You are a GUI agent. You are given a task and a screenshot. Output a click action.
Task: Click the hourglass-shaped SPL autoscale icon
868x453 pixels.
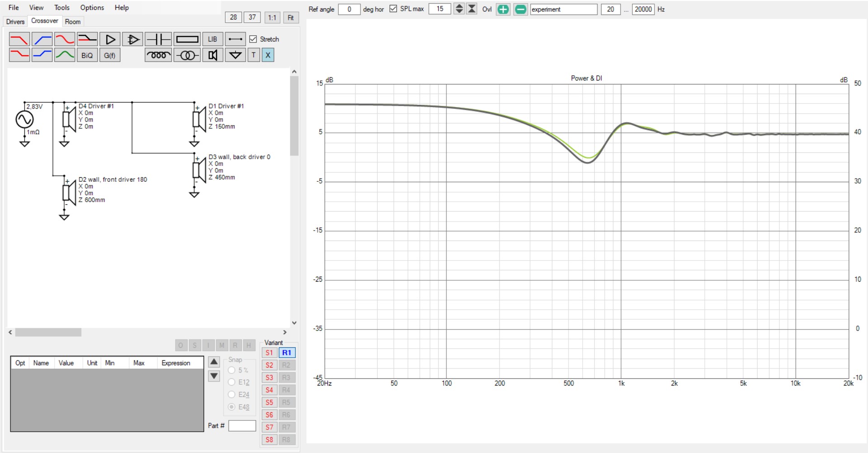pyautogui.click(x=472, y=9)
